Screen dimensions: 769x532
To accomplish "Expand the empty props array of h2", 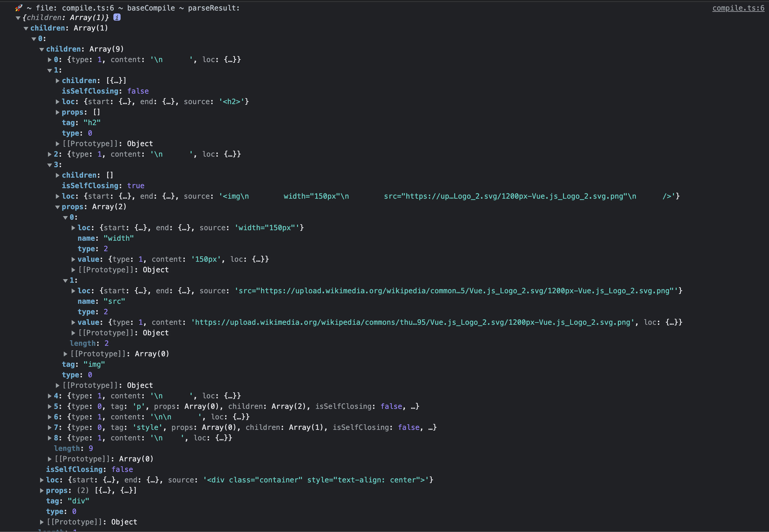I will coord(58,112).
